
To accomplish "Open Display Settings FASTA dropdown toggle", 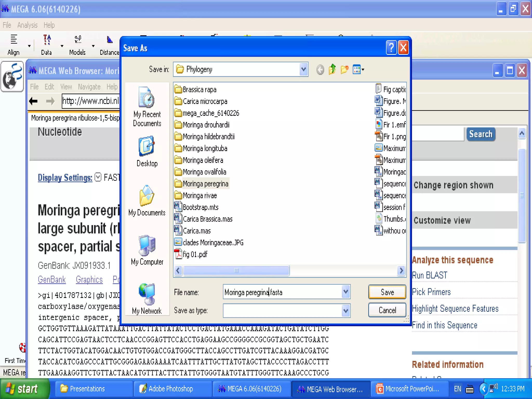I will pyautogui.click(x=98, y=177).
